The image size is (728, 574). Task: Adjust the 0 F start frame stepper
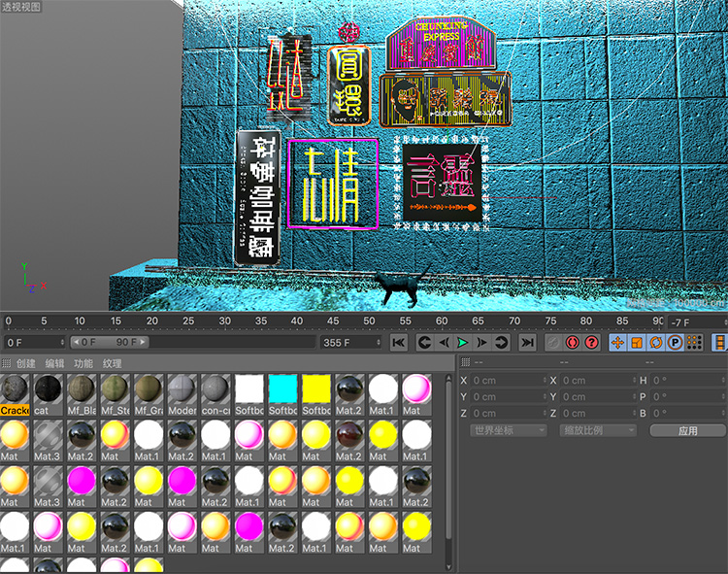click(x=62, y=343)
